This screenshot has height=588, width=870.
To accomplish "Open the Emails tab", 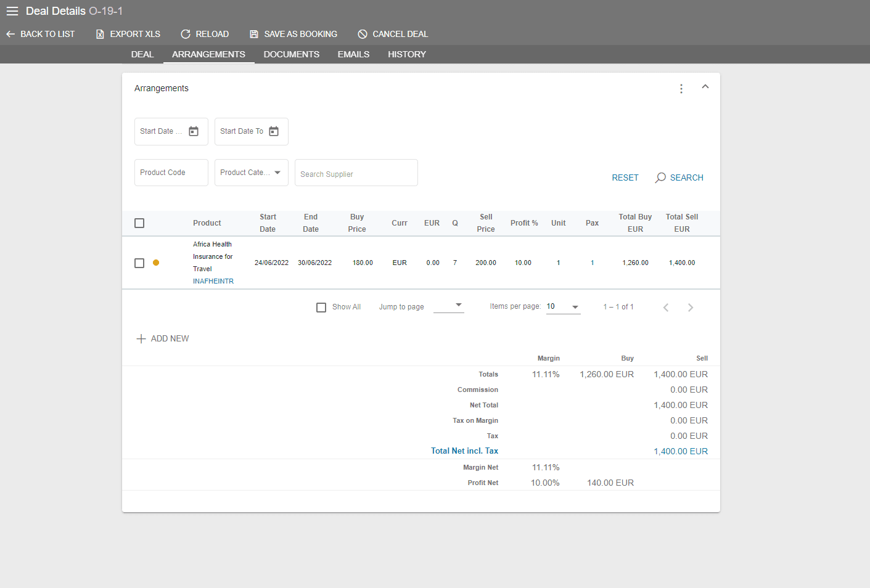I will (353, 54).
